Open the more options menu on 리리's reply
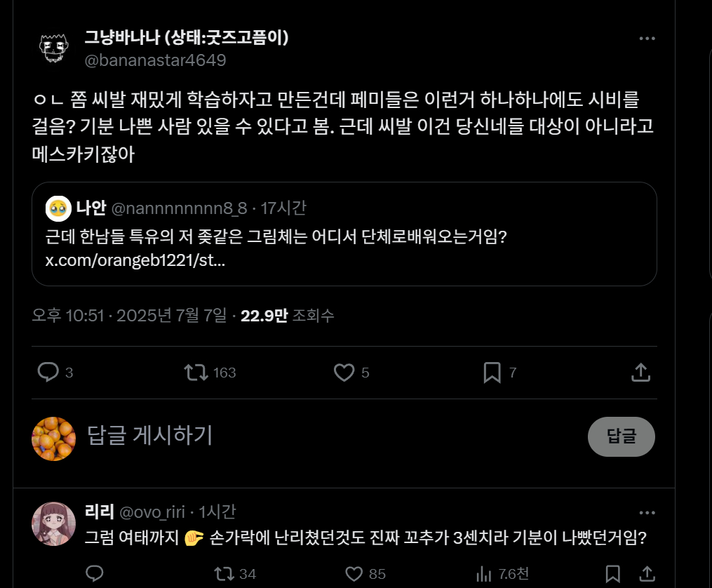Screen dimensions: 712x588 click(647, 513)
